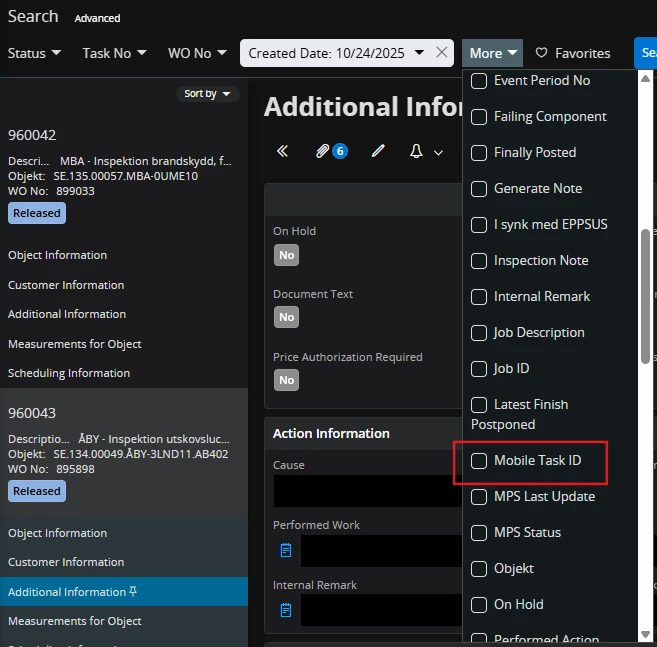This screenshot has height=647, width=657.
Task: Expand the Status filter dropdown
Action: point(34,53)
